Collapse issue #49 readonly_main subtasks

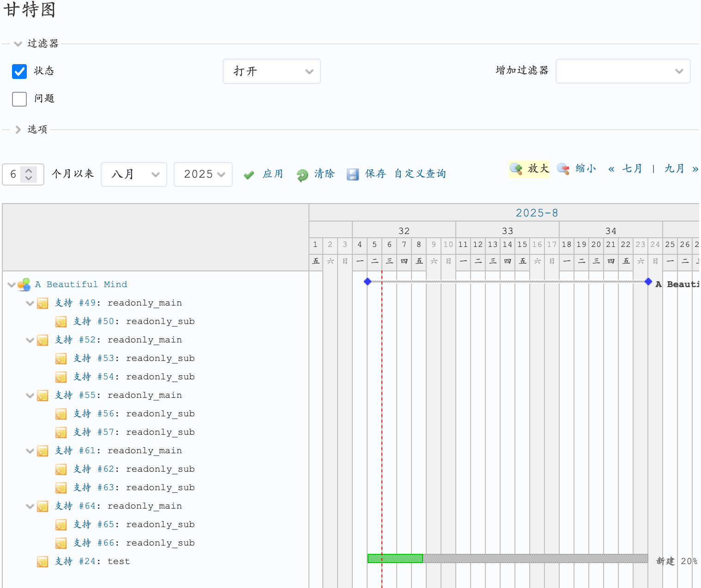pos(30,303)
